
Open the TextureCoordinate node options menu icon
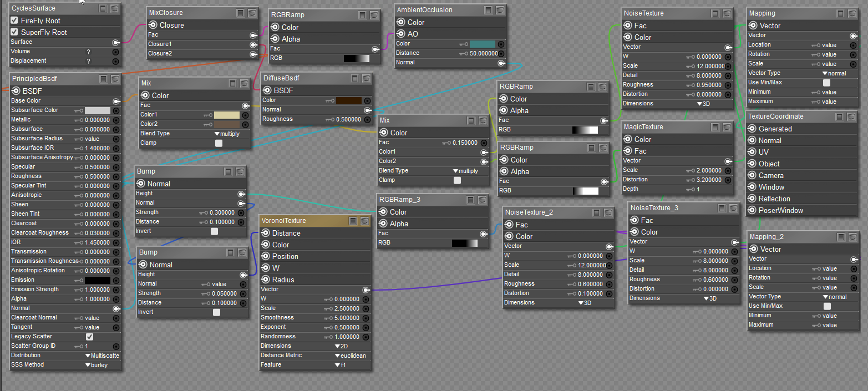840,116
